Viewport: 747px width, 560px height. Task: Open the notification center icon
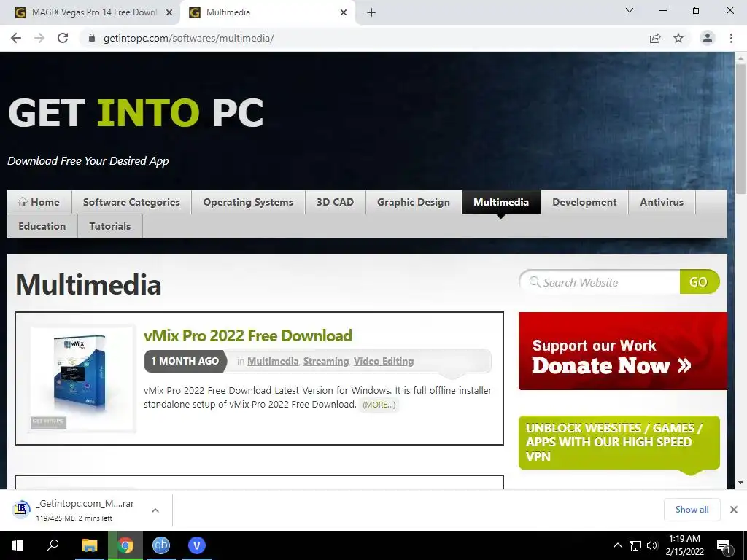pos(724,546)
